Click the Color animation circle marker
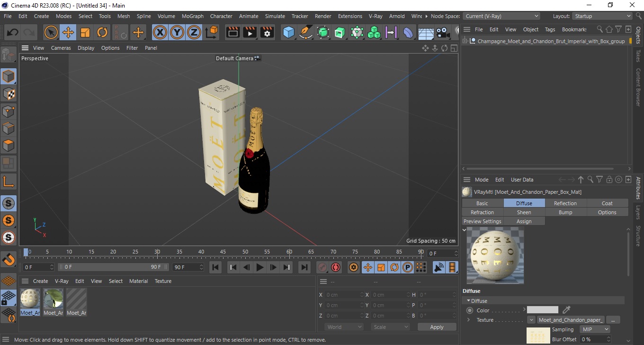This screenshot has height=345, width=644. pos(470,310)
